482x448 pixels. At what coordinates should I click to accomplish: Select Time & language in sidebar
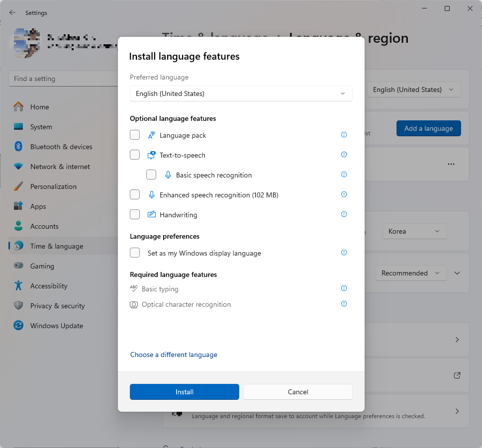tap(63, 246)
